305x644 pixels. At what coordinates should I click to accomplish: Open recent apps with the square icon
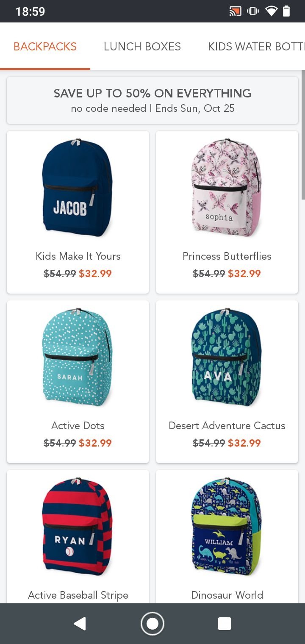[x=224, y=624]
